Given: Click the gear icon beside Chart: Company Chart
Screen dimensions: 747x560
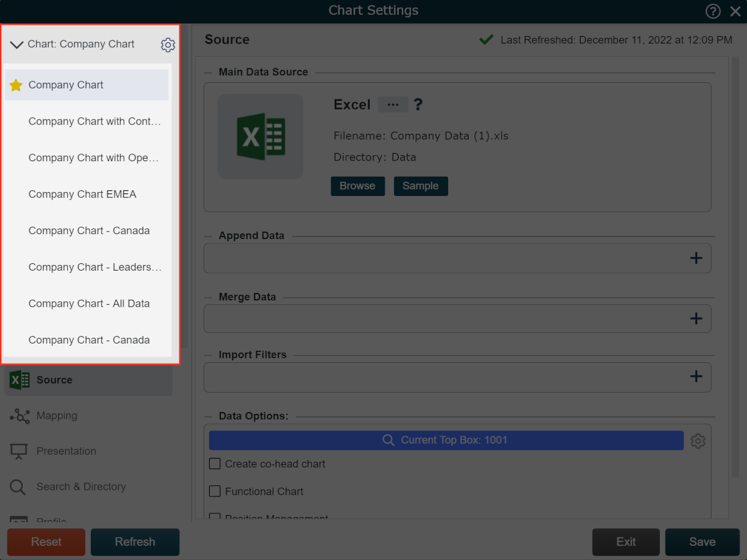Looking at the screenshot, I should tap(168, 45).
